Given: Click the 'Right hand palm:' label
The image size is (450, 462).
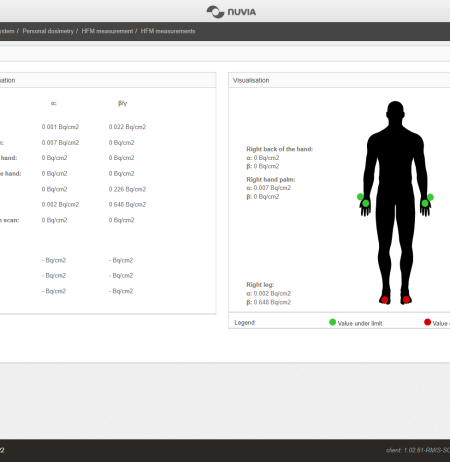Looking at the screenshot, I should [271, 179].
